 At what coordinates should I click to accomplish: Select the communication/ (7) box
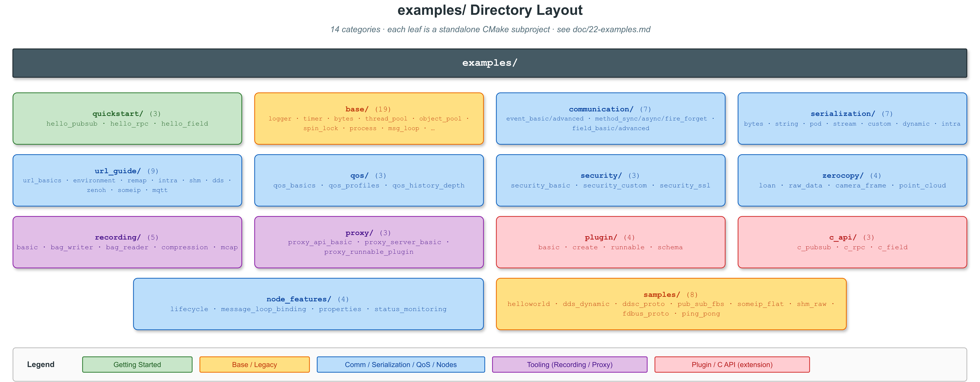click(x=611, y=119)
